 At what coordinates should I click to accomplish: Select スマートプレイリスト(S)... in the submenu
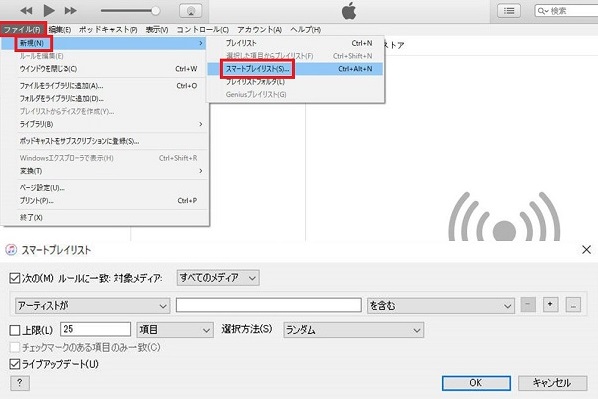pos(295,69)
